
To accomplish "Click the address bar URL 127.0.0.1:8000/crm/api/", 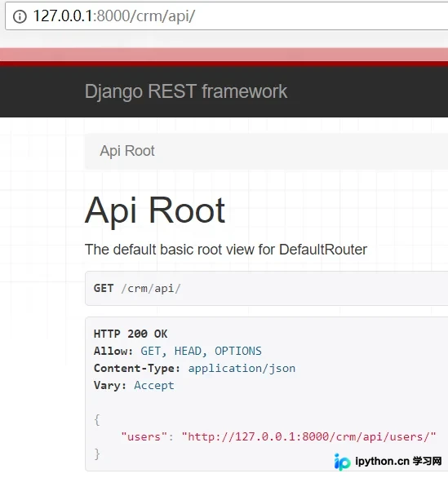I will tap(114, 15).
